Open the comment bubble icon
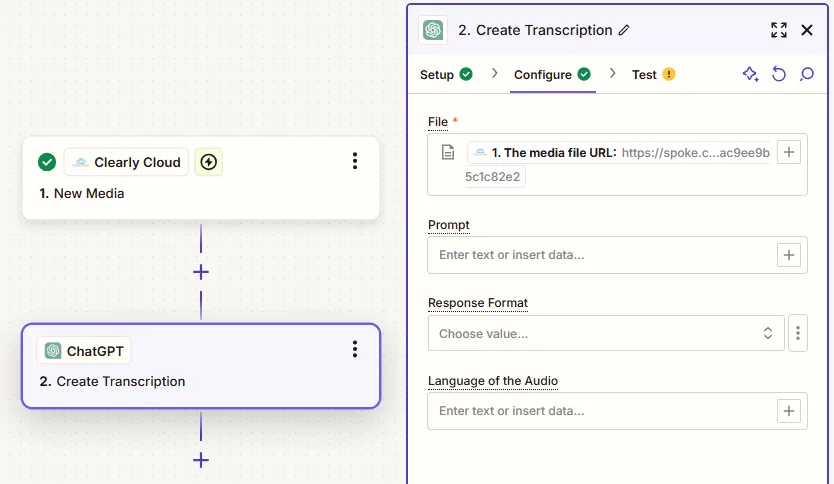This screenshot has width=834, height=484. point(807,74)
